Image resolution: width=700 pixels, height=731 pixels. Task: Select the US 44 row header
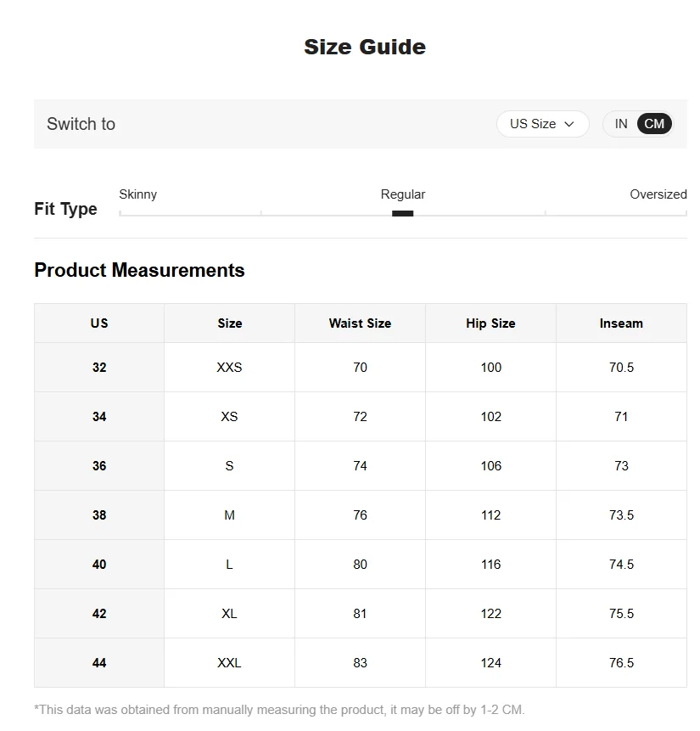tap(99, 663)
